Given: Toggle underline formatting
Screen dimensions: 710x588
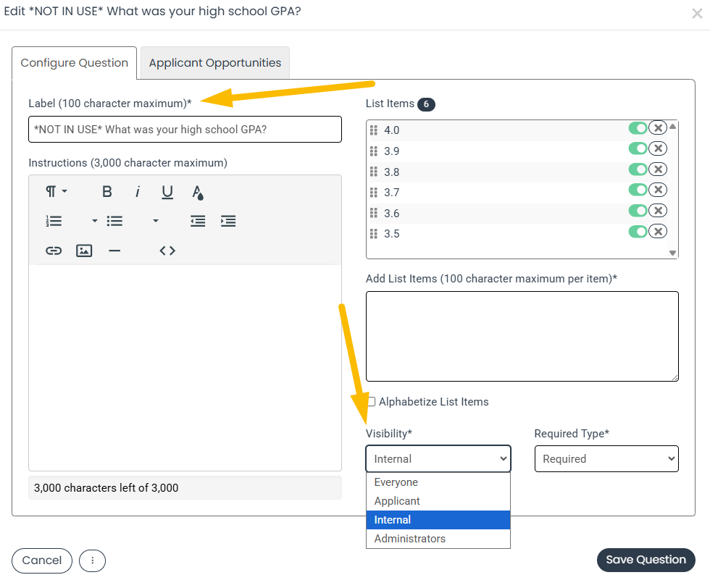Looking at the screenshot, I should [x=167, y=192].
